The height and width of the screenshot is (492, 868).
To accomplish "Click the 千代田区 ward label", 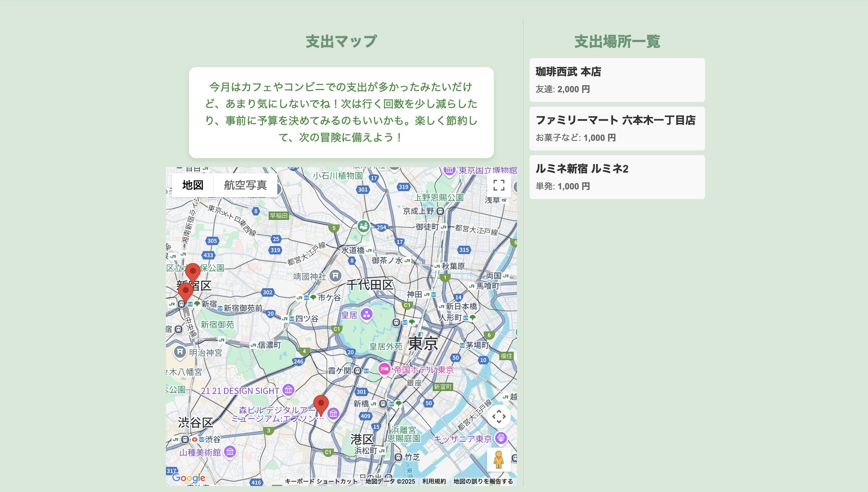I will [x=370, y=285].
